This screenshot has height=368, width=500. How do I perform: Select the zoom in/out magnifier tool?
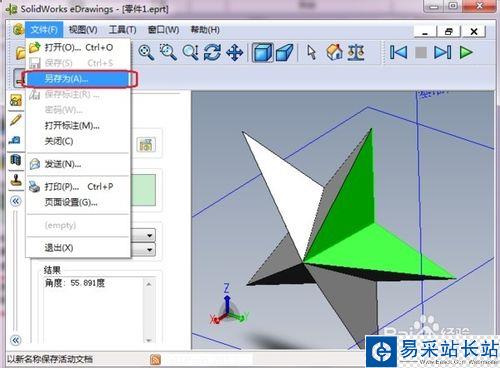click(190, 52)
